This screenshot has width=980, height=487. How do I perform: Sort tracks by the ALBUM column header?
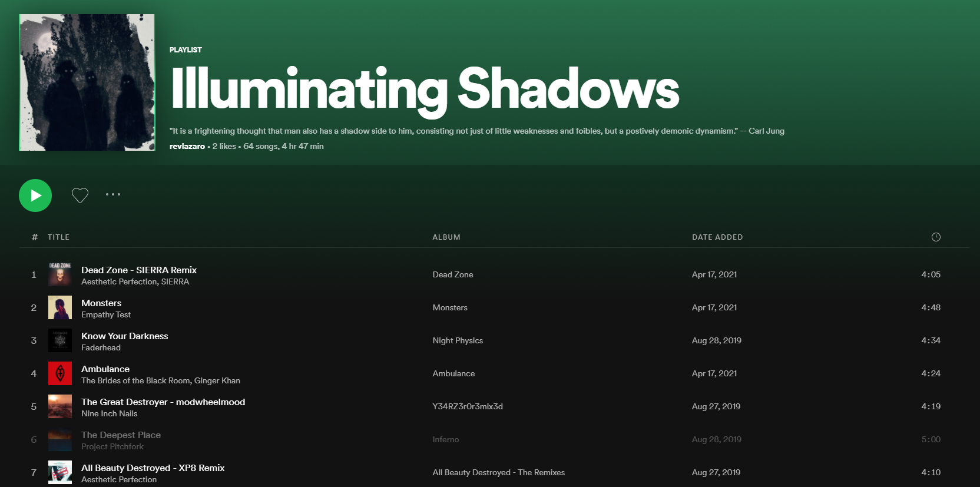pyautogui.click(x=446, y=237)
